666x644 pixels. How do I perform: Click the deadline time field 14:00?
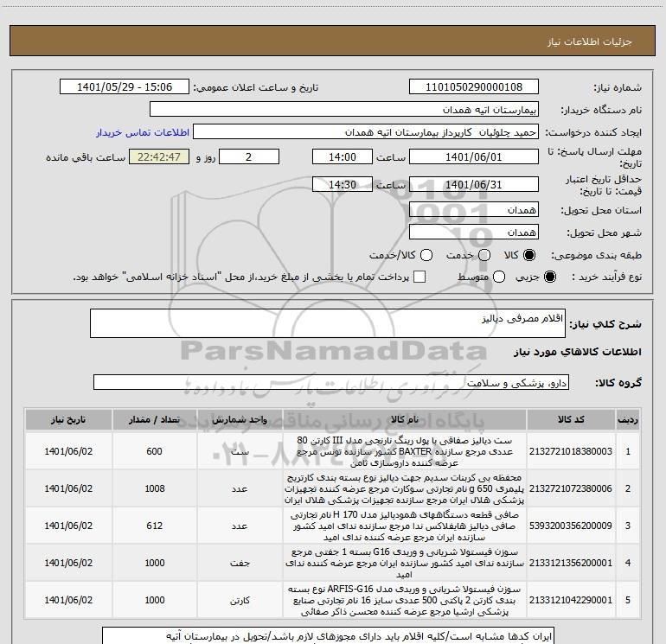coord(343,156)
